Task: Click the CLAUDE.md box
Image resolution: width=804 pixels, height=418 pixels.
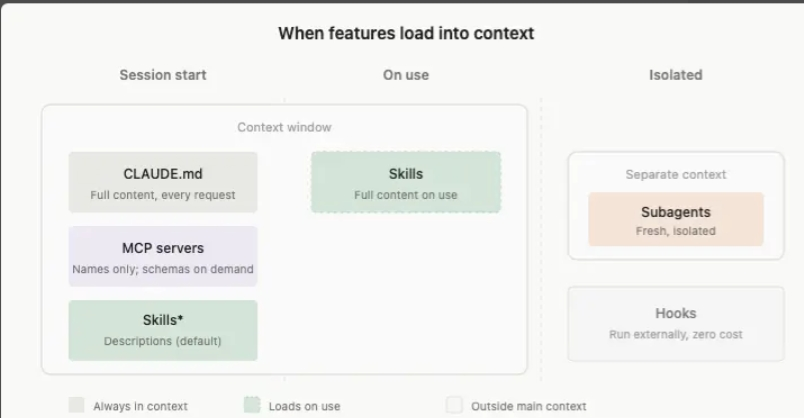Action: click(163, 182)
